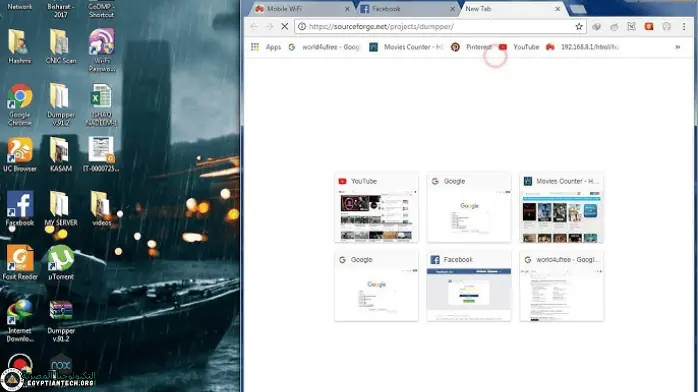Open the Dumpper v.91.2 folder icon

[x=61, y=105]
